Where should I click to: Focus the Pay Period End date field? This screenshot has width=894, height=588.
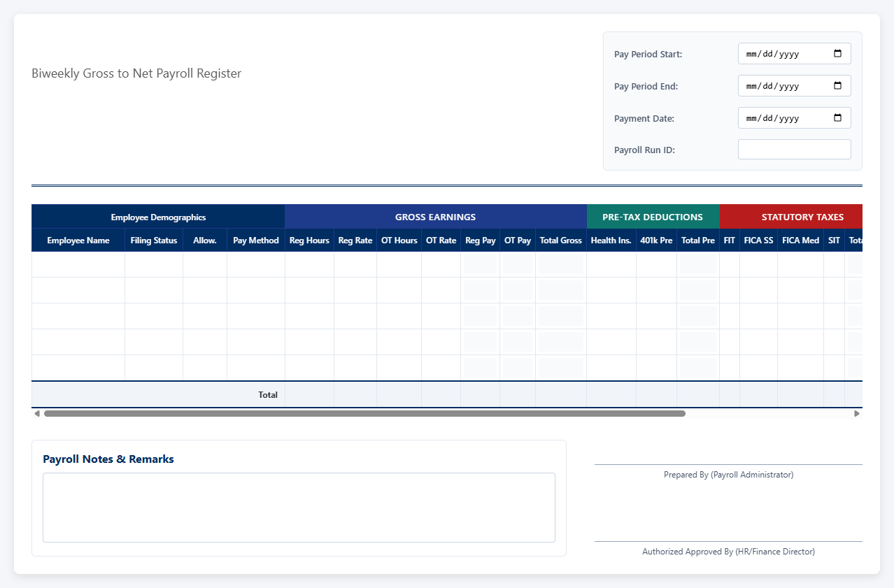[x=794, y=86]
